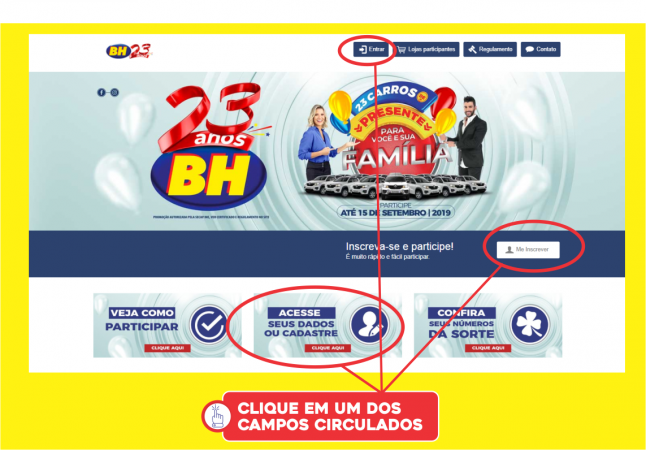Screen dimensions: 646x450
Task: Click the Veja Como Participar banner title
Action: (x=142, y=320)
